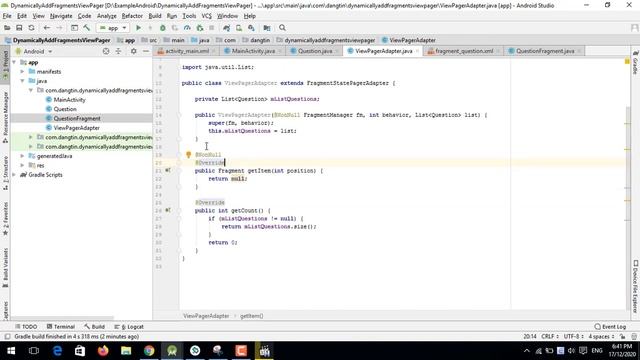
Task: Open the Logcat tool window
Action: pyautogui.click(x=129, y=327)
